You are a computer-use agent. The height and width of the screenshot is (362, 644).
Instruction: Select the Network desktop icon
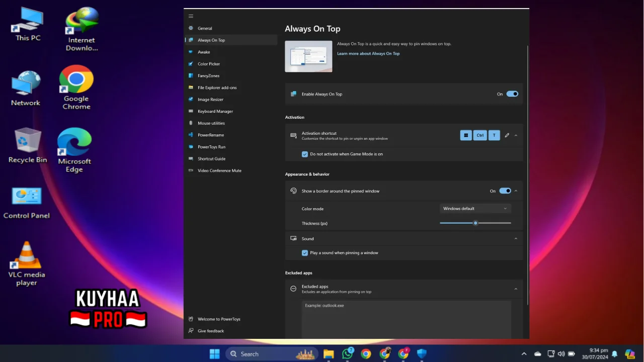click(x=26, y=88)
